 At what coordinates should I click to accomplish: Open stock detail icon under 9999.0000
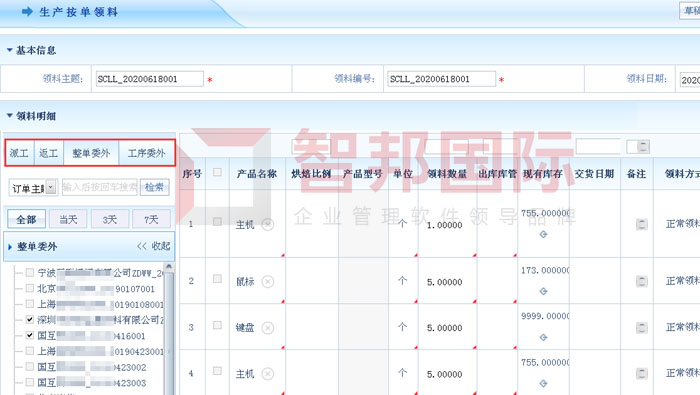click(543, 337)
